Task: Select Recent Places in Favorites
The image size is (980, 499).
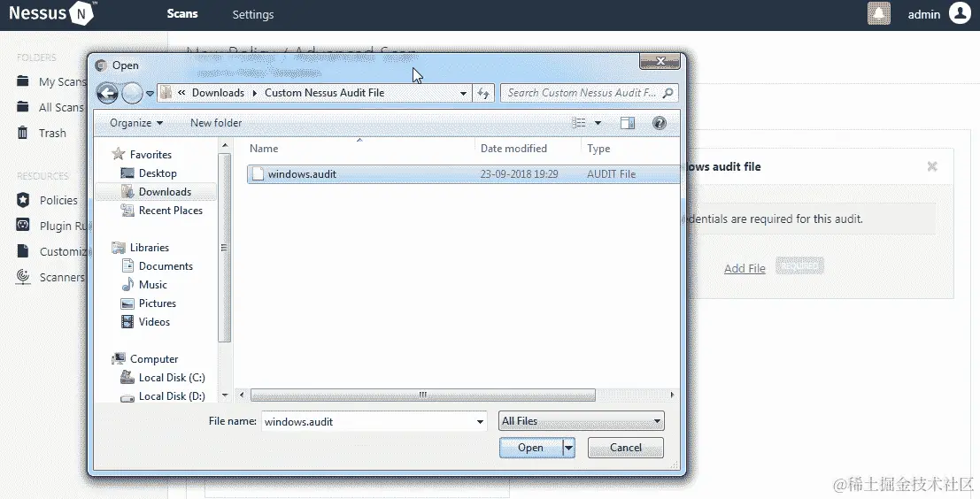Action: pyautogui.click(x=171, y=211)
